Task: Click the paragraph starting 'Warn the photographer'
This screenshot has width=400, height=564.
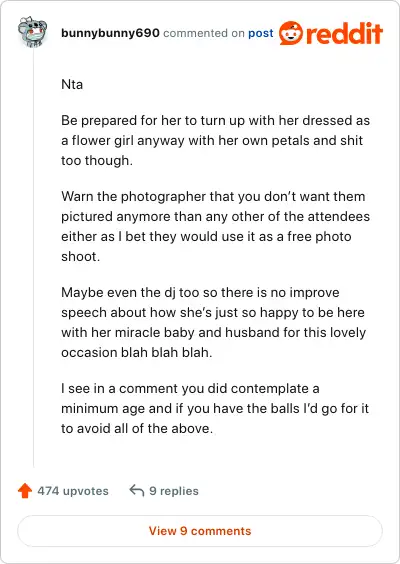Action: (x=215, y=226)
